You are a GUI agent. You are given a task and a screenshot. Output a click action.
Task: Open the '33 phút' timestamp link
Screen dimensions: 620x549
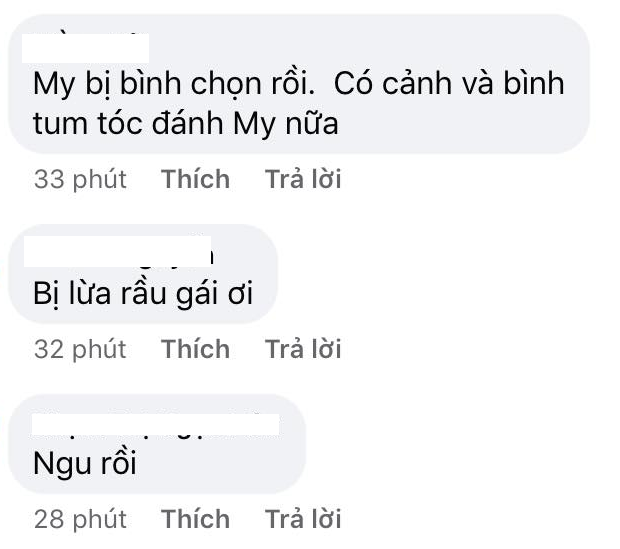[81, 179]
